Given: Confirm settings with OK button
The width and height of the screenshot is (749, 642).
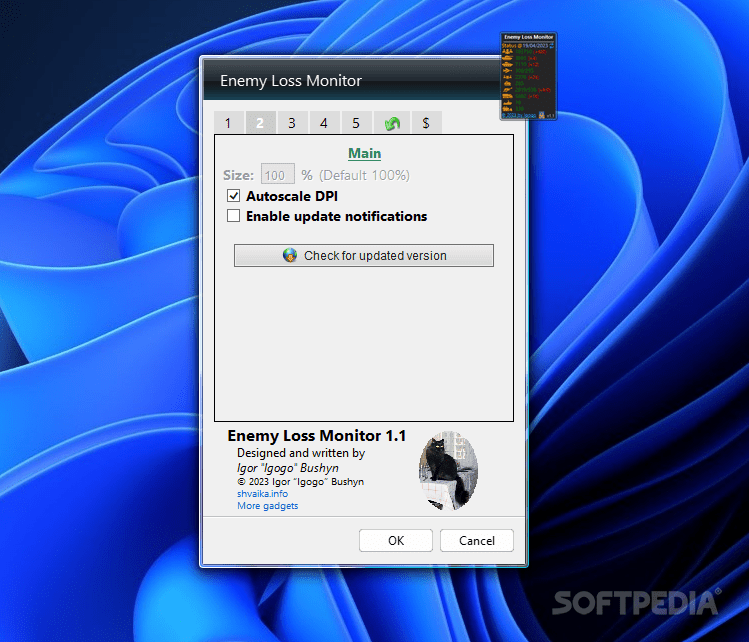Looking at the screenshot, I should pos(396,540).
